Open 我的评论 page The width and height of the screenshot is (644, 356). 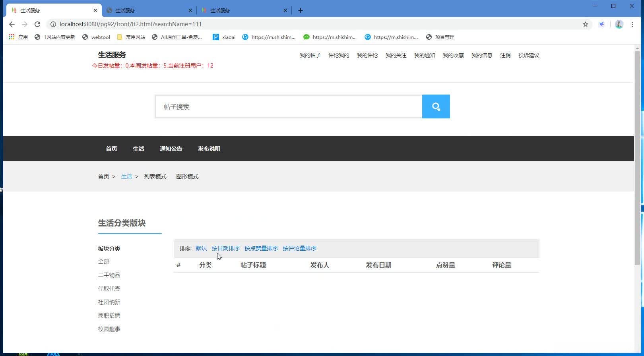click(367, 55)
